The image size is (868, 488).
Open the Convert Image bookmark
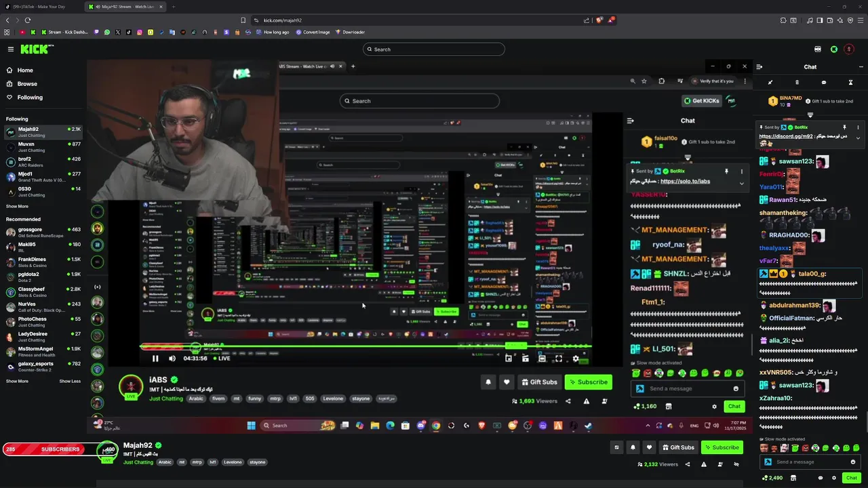312,32
